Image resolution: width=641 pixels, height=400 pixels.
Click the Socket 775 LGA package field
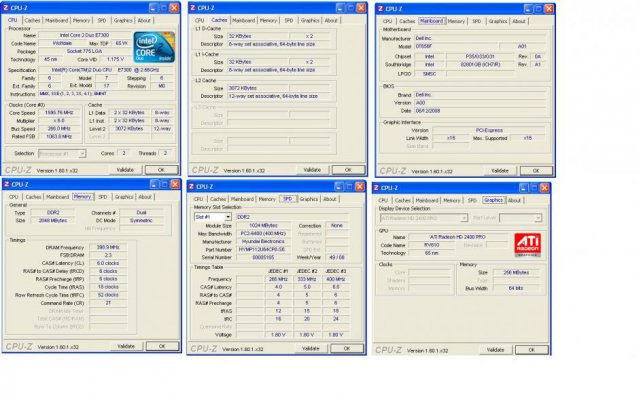click(85, 51)
